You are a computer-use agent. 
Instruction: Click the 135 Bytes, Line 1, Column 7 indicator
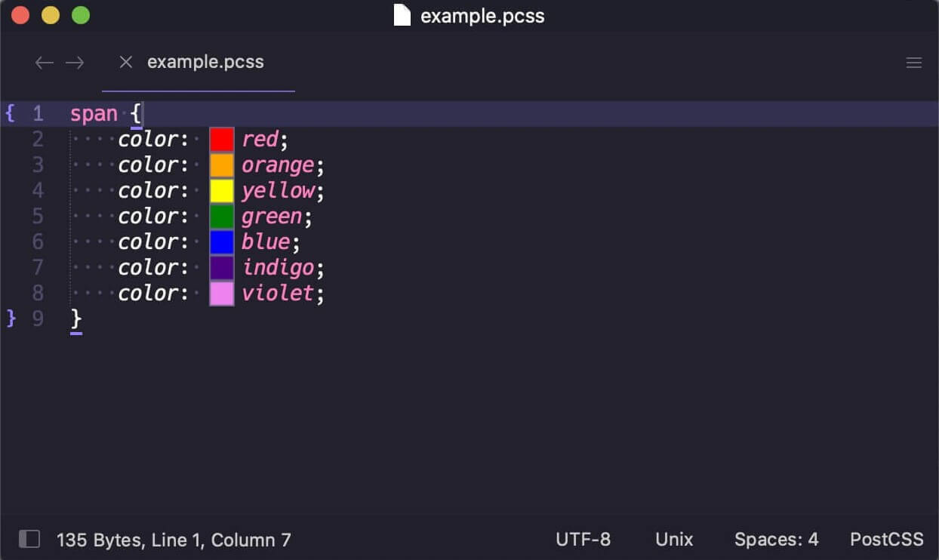(174, 539)
